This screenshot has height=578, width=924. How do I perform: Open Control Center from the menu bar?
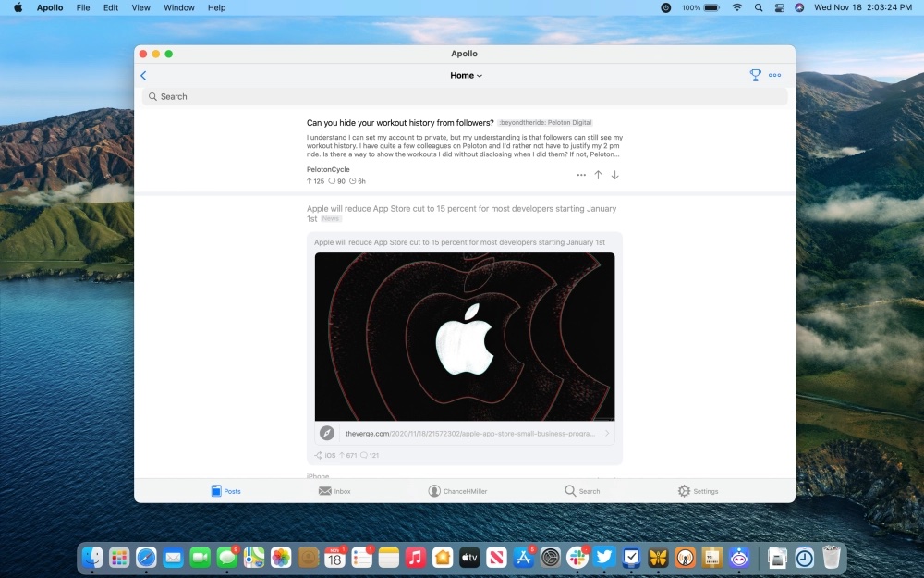tap(779, 7)
